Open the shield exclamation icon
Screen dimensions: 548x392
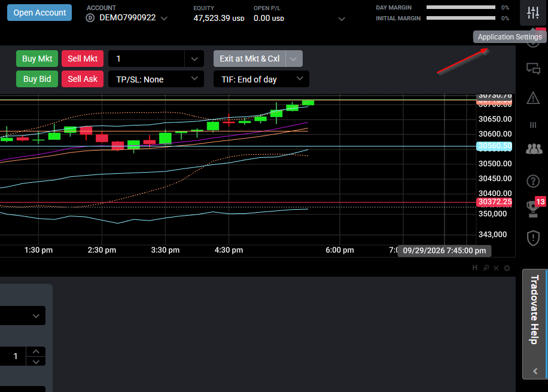click(533, 238)
